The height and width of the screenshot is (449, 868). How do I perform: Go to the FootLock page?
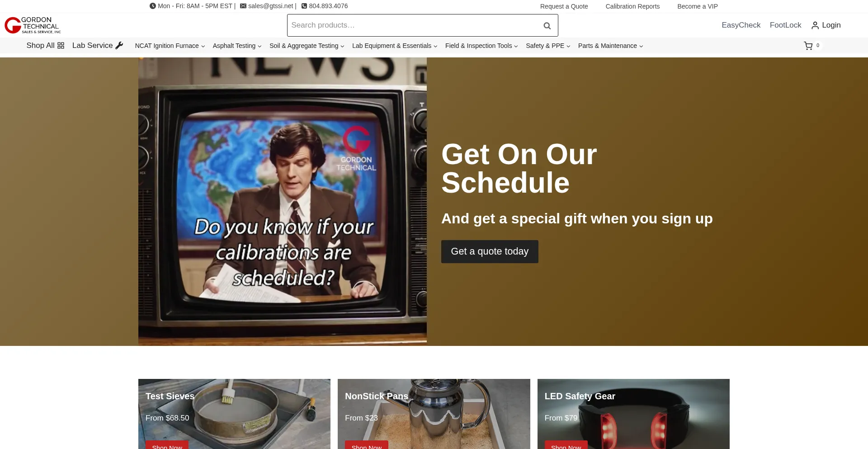tap(785, 25)
